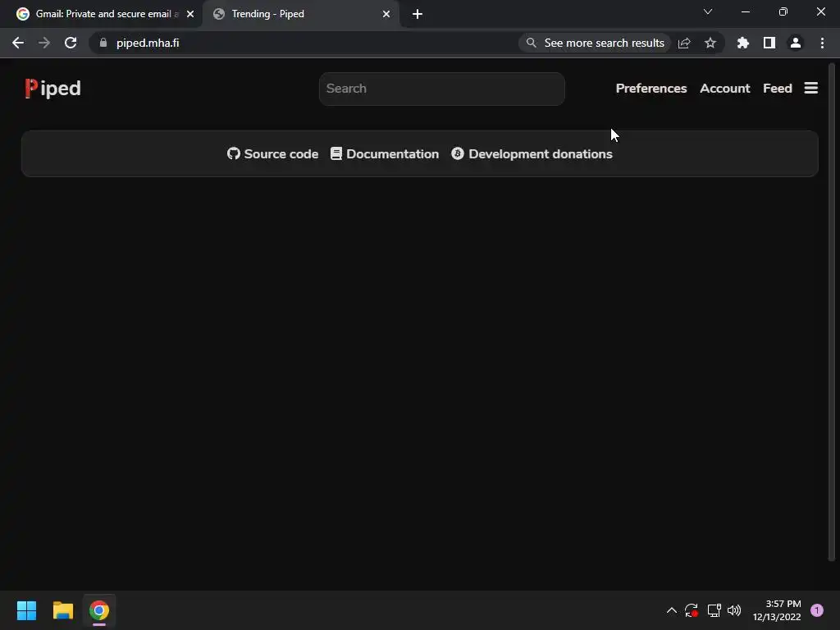
Task: Select the Trending - Piped tab
Action: click(300, 14)
